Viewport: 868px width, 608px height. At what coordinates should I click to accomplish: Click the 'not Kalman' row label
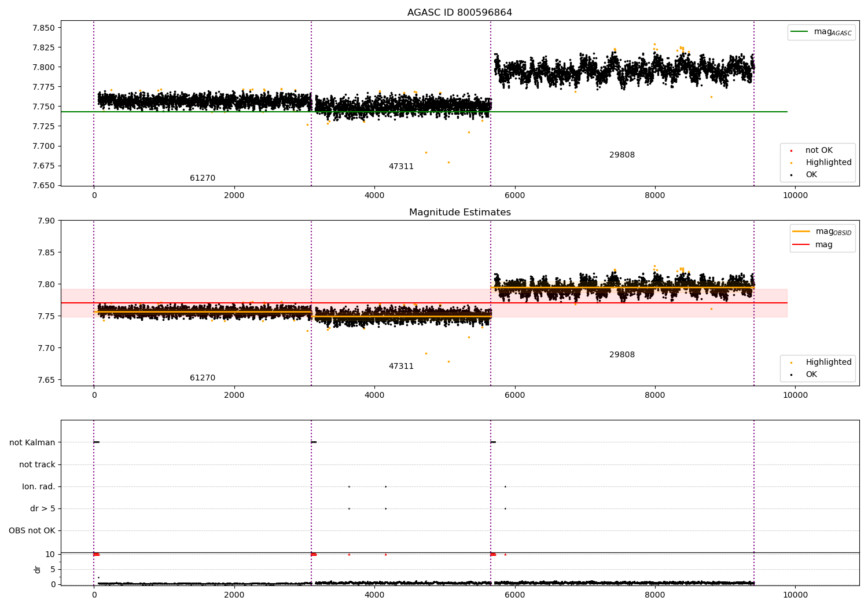32,442
